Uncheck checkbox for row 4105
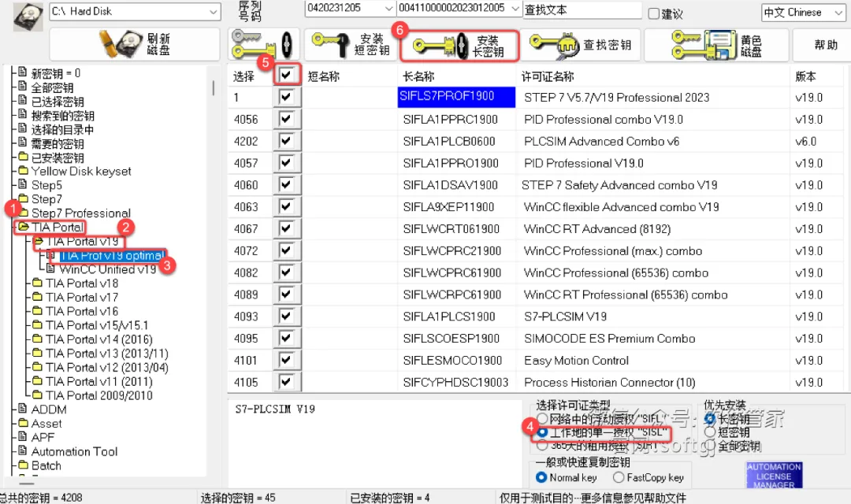This screenshot has width=851, height=504. tap(286, 382)
